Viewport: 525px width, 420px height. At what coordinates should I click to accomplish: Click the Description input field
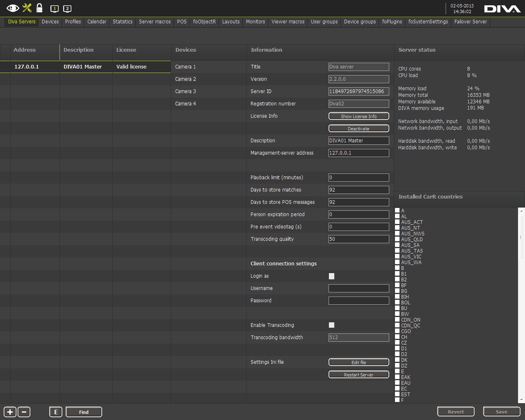[x=359, y=141]
